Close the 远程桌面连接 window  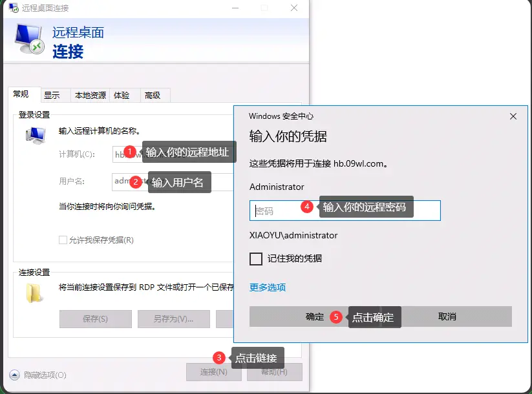point(294,8)
